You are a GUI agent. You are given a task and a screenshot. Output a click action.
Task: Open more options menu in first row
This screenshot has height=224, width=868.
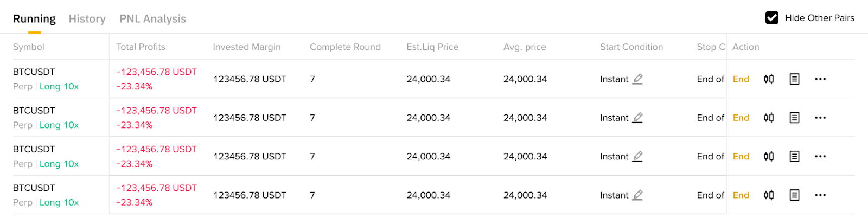(820, 79)
